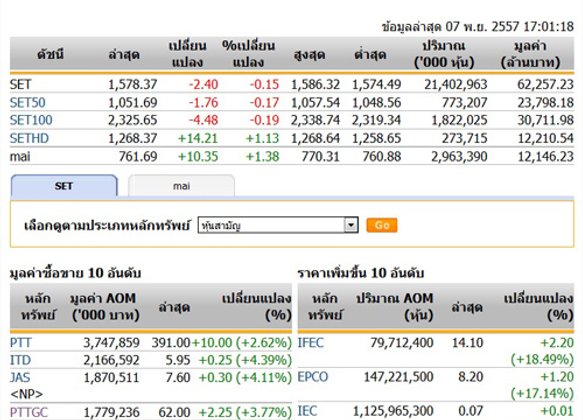
Task: Click the ปริมาณ AOM column header
Action: [394, 307]
